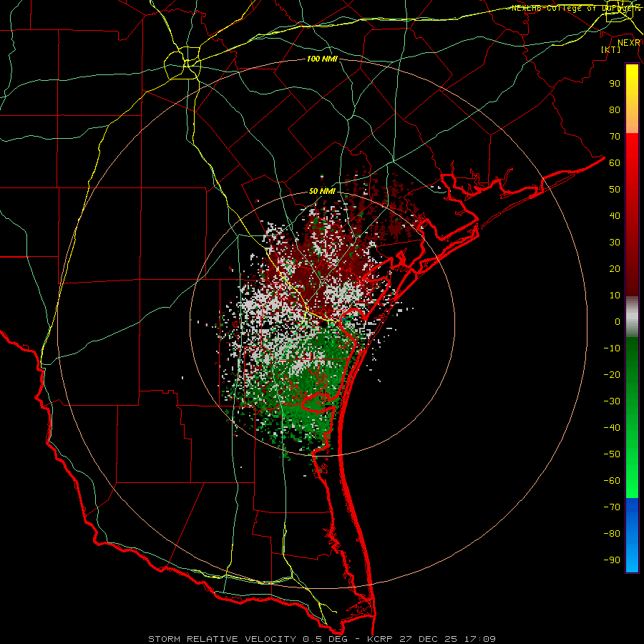
Task: Click the 100 NMI range ring label
Action: coord(322,59)
